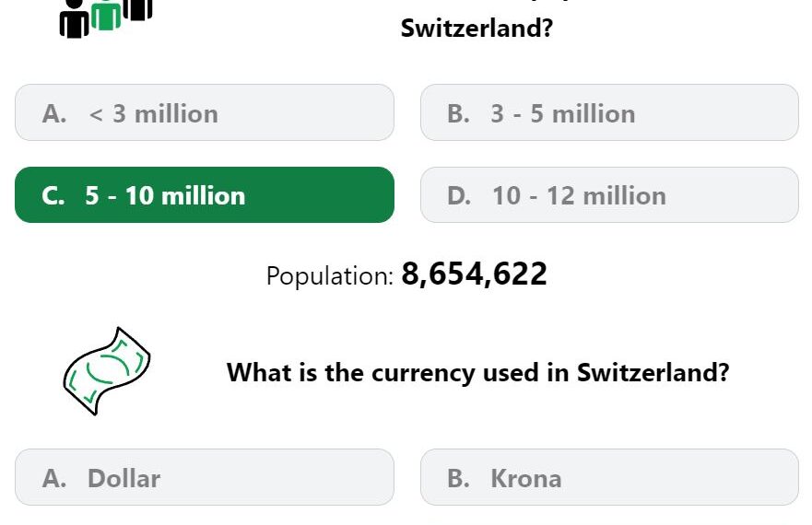Viewport: 812px width, 525px height.
Task: Click the "Population:" label text
Action: point(330,275)
